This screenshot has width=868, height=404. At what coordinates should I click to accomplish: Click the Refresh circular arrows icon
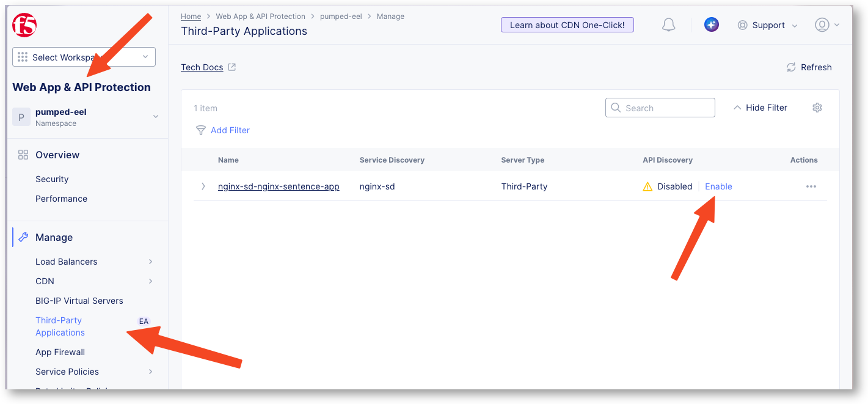click(x=791, y=67)
